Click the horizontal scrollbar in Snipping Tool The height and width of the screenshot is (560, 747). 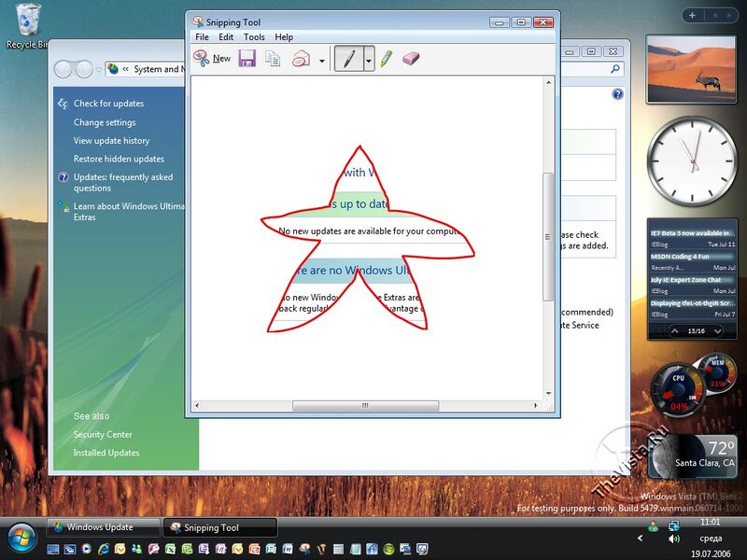tap(365, 406)
